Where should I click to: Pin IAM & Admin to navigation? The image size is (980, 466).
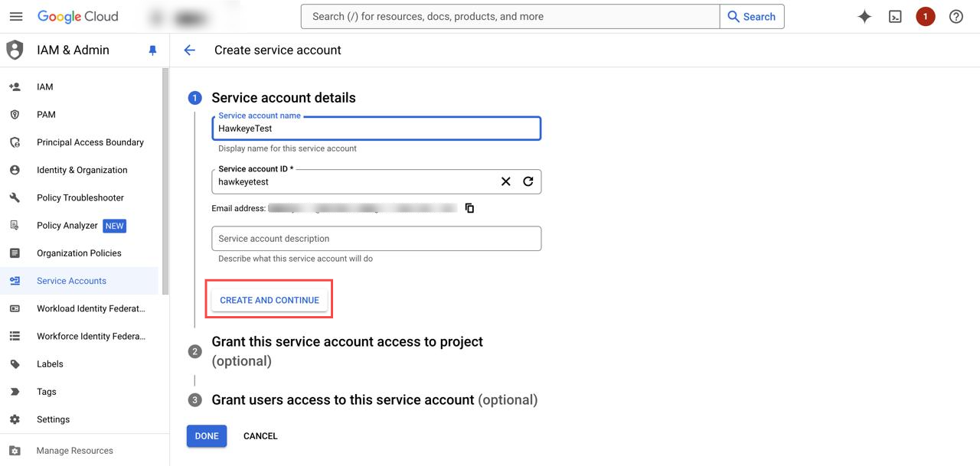pyautogui.click(x=152, y=50)
